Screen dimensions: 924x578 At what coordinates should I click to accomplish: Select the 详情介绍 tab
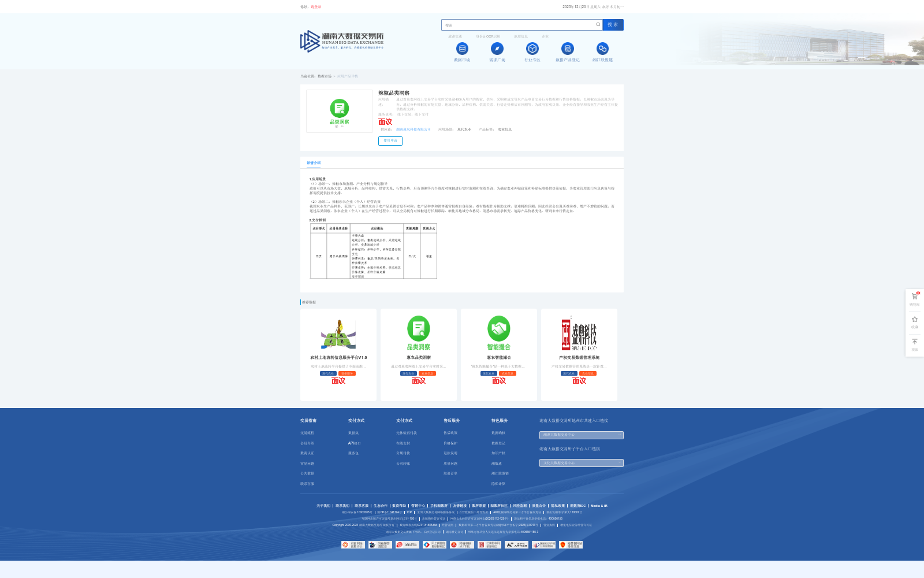coord(314,163)
